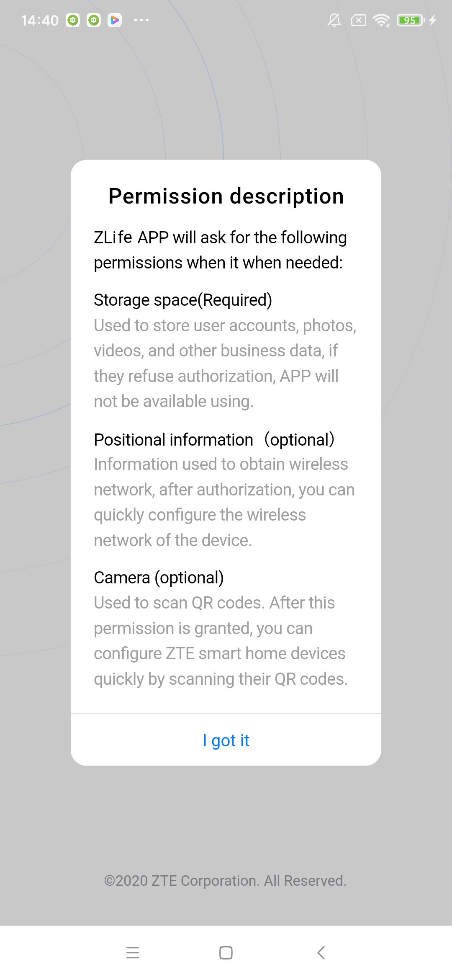
Task: Tap the Home navigation square
Action: tap(226, 953)
